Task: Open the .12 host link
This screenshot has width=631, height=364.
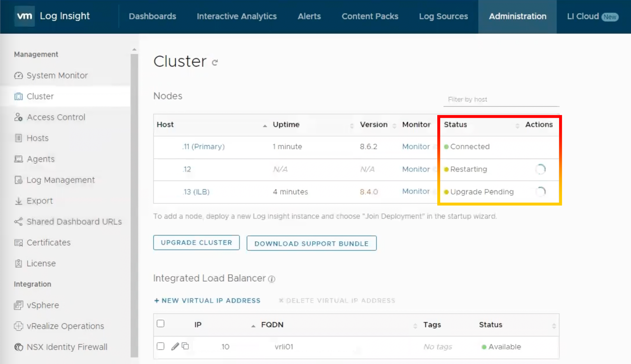Action: click(x=187, y=169)
